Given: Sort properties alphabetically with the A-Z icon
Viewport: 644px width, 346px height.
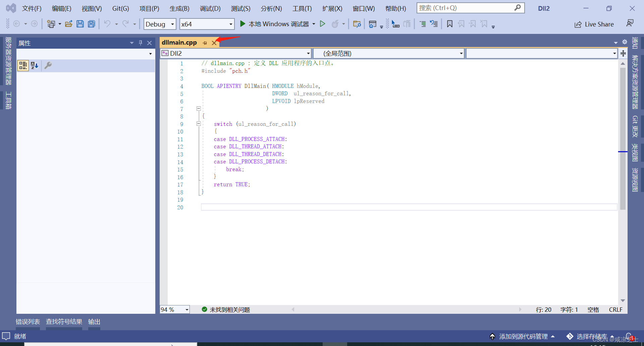Looking at the screenshot, I should (34, 65).
